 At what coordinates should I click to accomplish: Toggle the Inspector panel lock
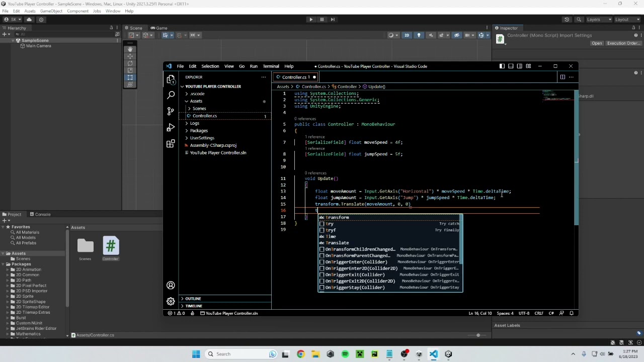point(633,28)
